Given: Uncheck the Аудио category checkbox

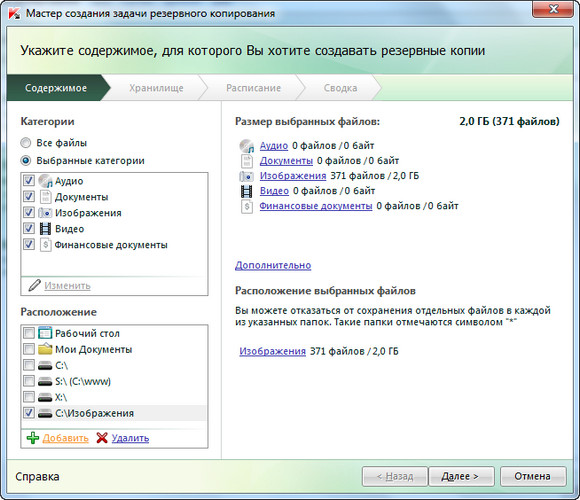Looking at the screenshot, I should click(29, 181).
